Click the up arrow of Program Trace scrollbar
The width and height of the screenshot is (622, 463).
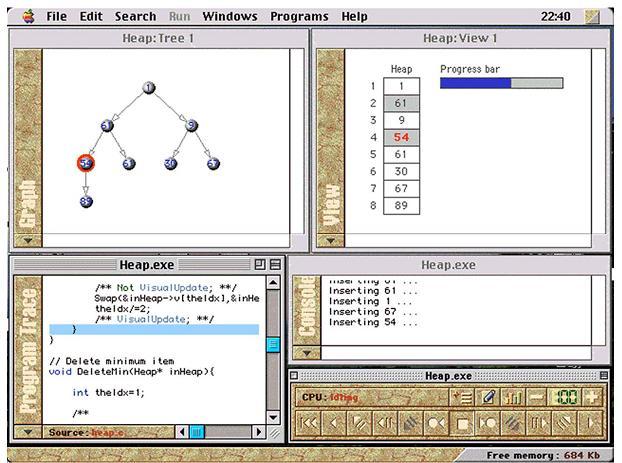point(273,283)
